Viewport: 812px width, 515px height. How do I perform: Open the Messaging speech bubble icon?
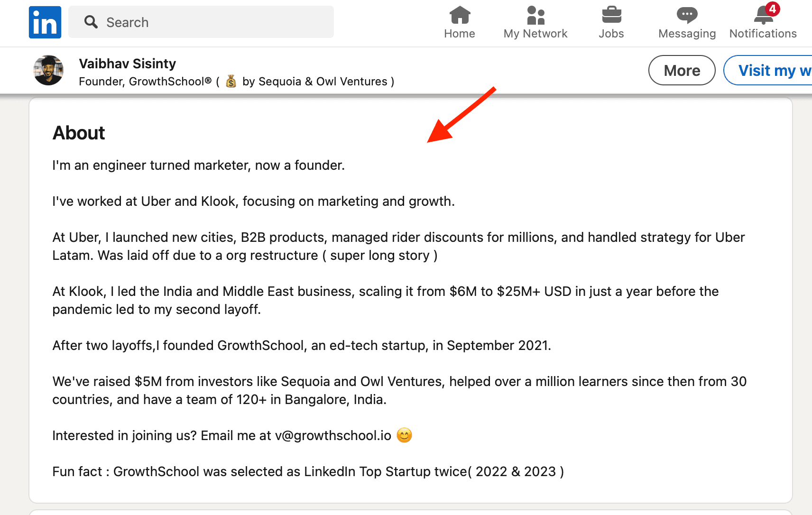pyautogui.click(x=687, y=15)
